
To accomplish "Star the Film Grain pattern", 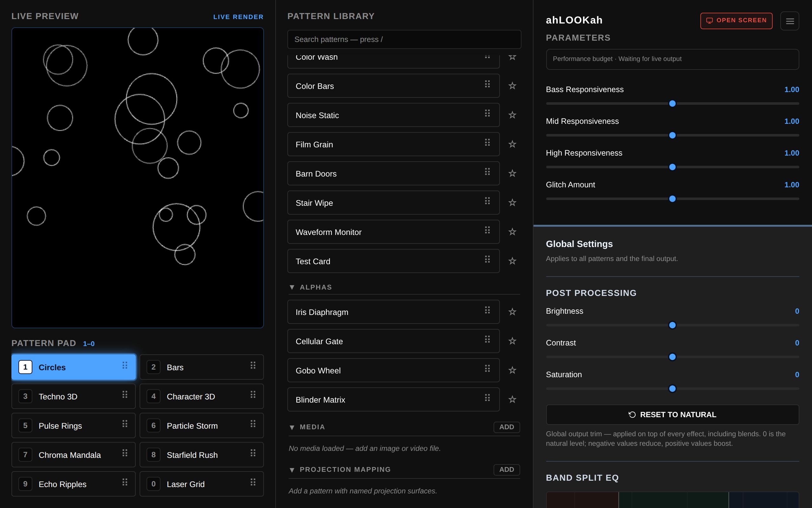I will pyautogui.click(x=512, y=144).
